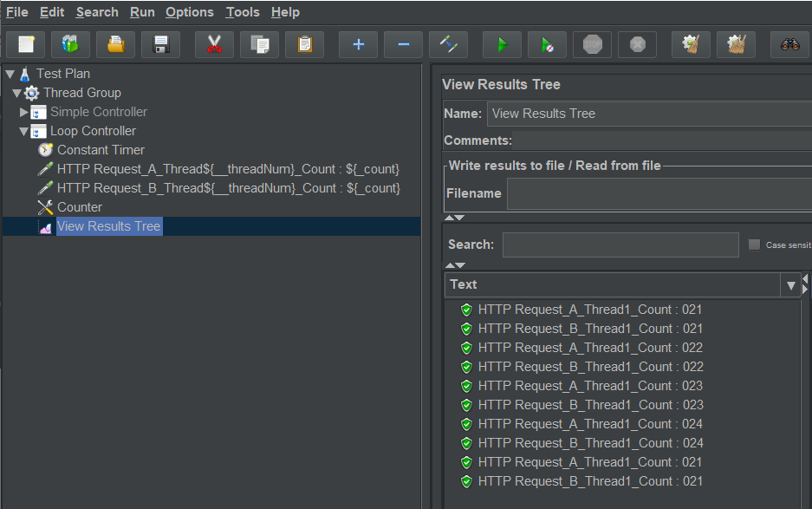Collapse the Test Plan tree node
This screenshot has width=812, height=509.
click(x=10, y=74)
